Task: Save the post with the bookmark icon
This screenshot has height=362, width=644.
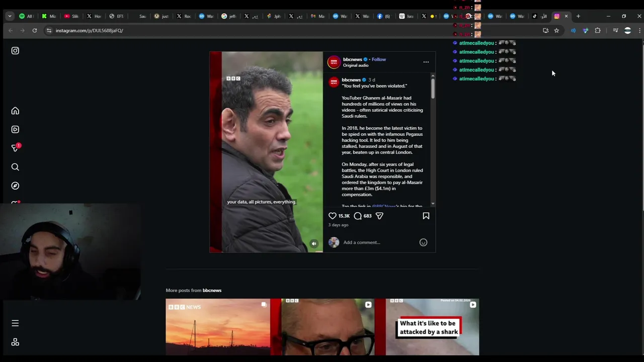Action: coord(426,216)
